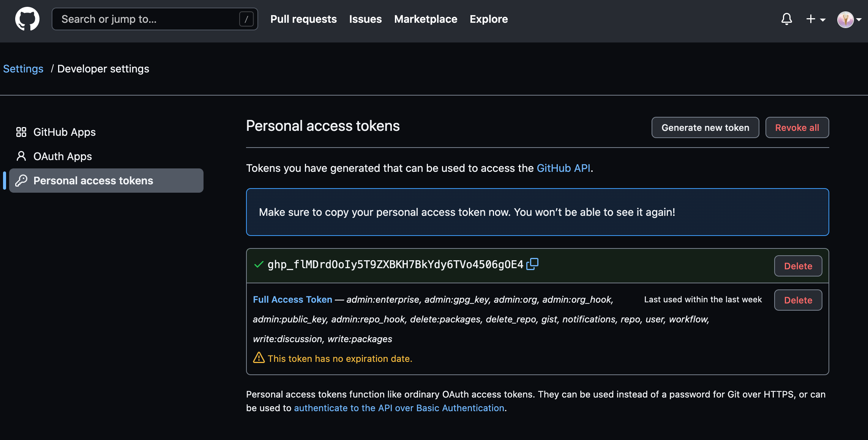
Task: Click the slash shortcut key icon
Action: tap(246, 19)
